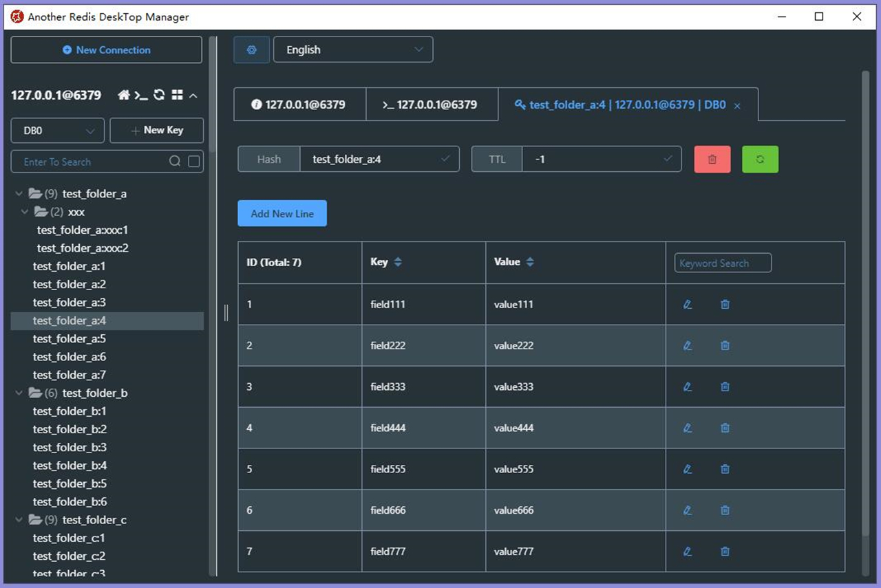Image resolution: width=881 pixels, height=588 pixels.
Task: Open the 127.0.0.1@6379 terminal tab
Action: tap(432, 104)
